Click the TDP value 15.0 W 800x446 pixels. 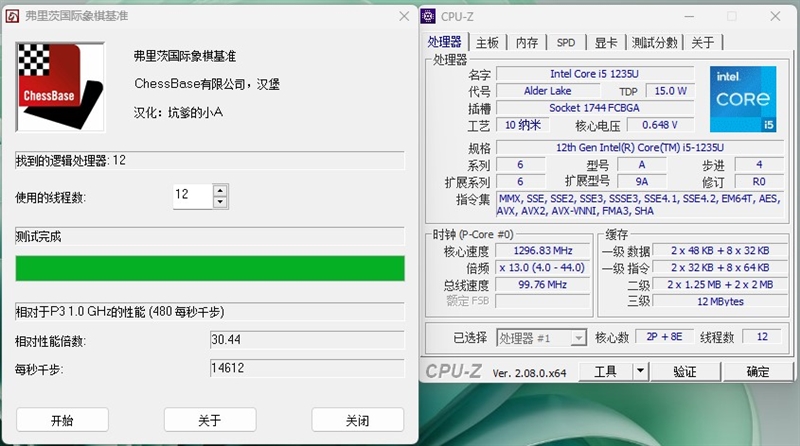point(670,91)
